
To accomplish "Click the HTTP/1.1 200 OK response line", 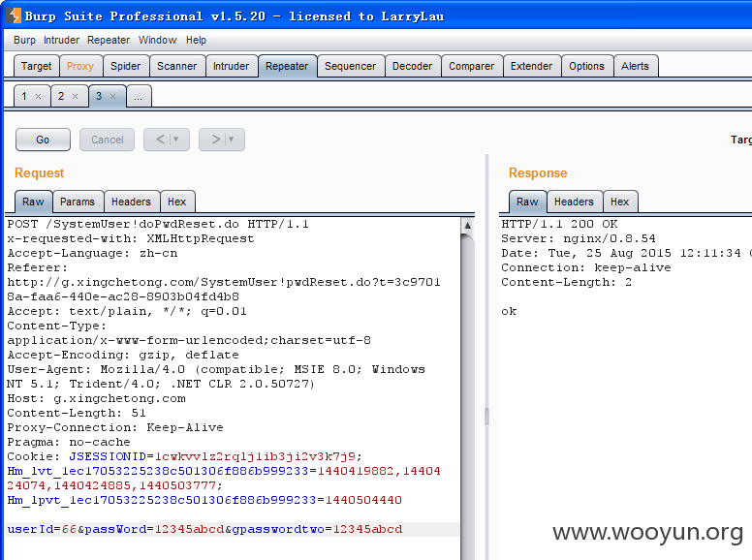I will pos(559,224).
